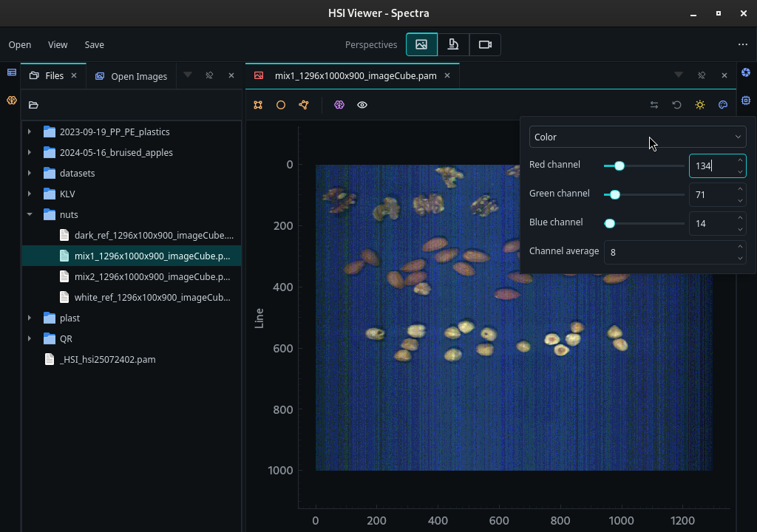Select the nuts folder row
757x532 pixels.
click(x=132, y=214)
